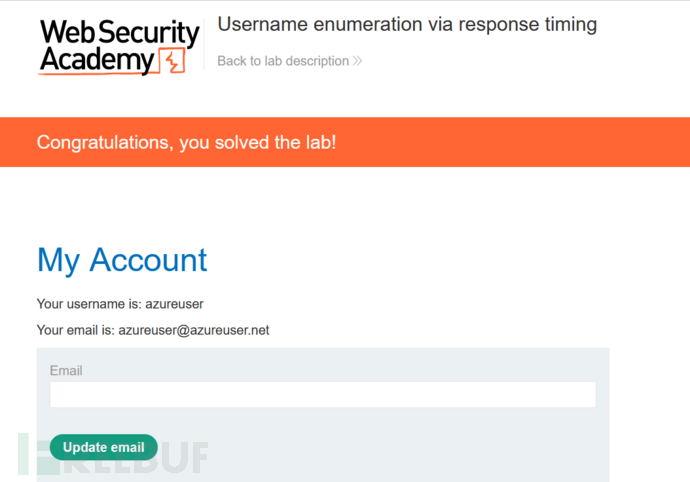Open the Back to lab description link

(x=283, y=61)
